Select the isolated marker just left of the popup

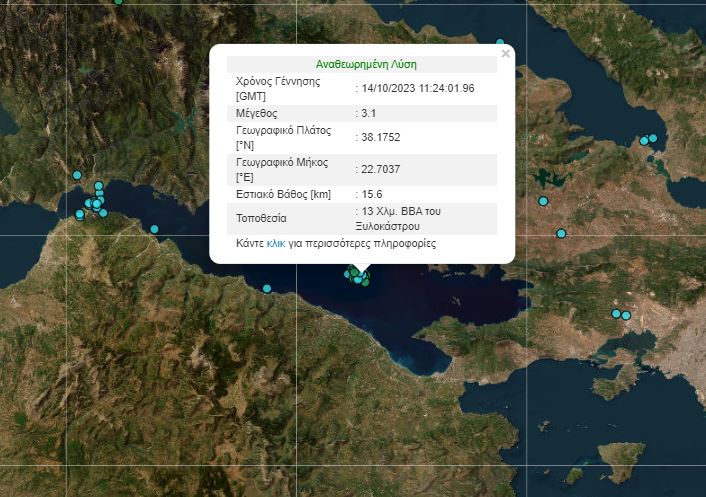[154, 229]
